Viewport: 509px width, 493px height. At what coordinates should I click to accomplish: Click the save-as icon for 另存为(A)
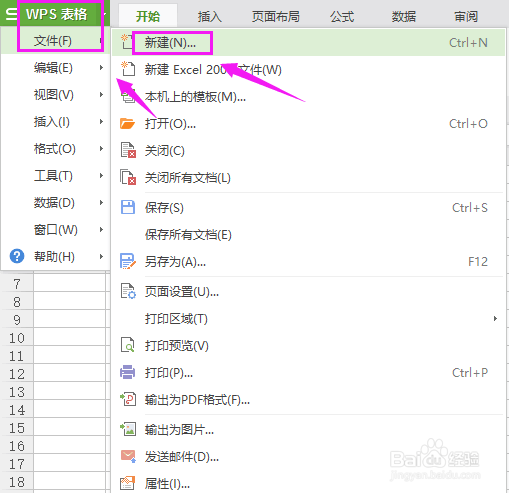tap(128, 261)
